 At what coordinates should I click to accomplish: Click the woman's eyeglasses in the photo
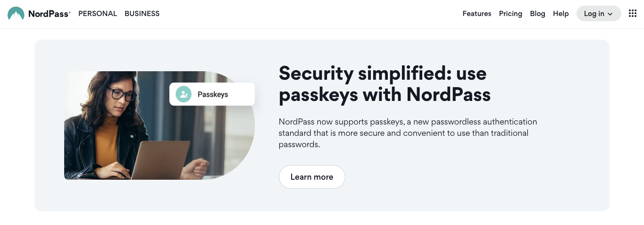pyautogui.click(x=123, y=94)
